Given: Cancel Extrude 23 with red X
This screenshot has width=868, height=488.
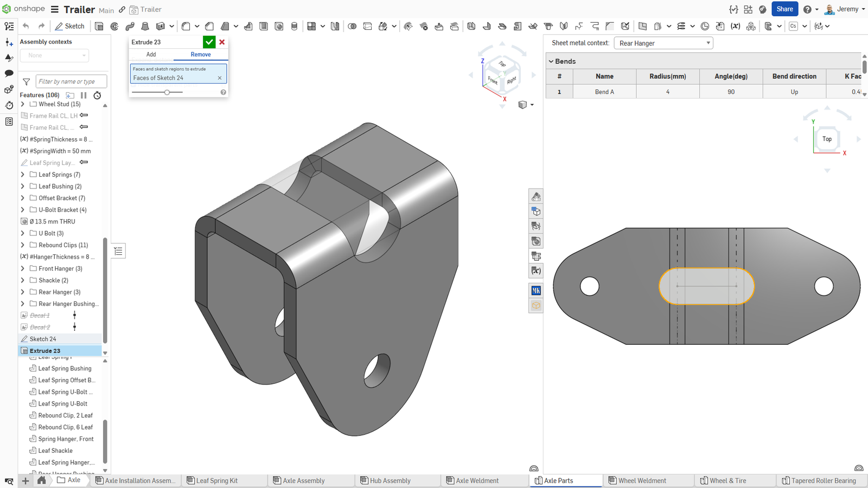Looking at the screenshot, I should tap(222, 42).
